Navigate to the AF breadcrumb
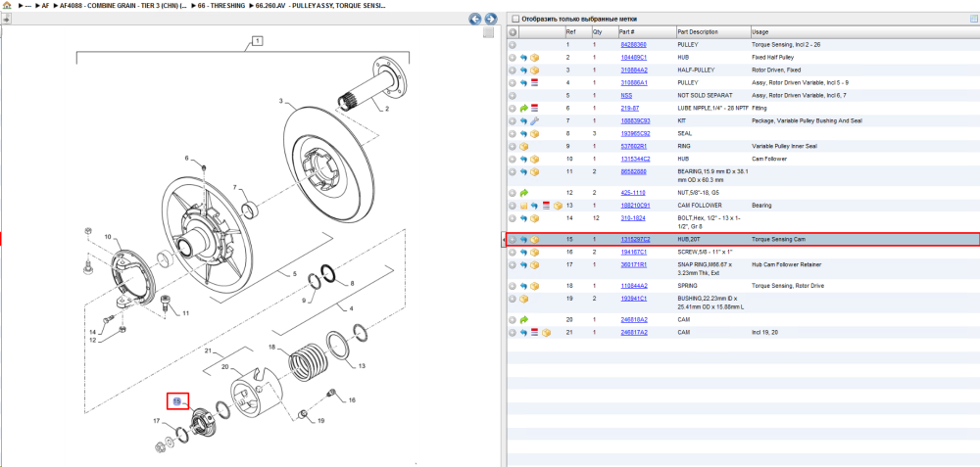Screen dimensions: 980x467 [45, 5]
